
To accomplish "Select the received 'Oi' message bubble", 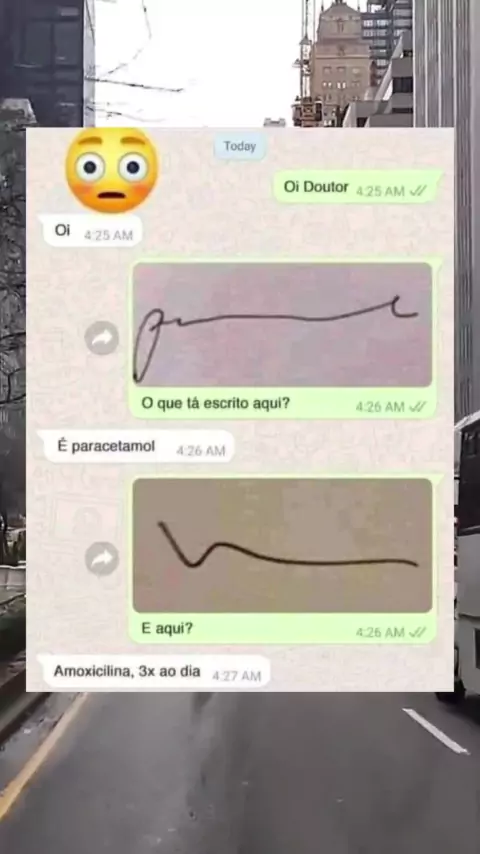I will pos(90,231).
